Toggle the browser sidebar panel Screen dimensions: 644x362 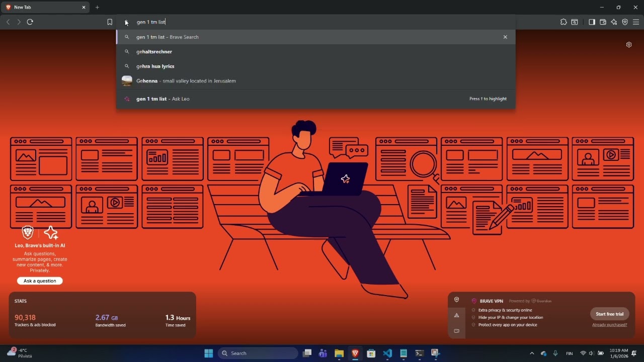click(x=592, y=22)
